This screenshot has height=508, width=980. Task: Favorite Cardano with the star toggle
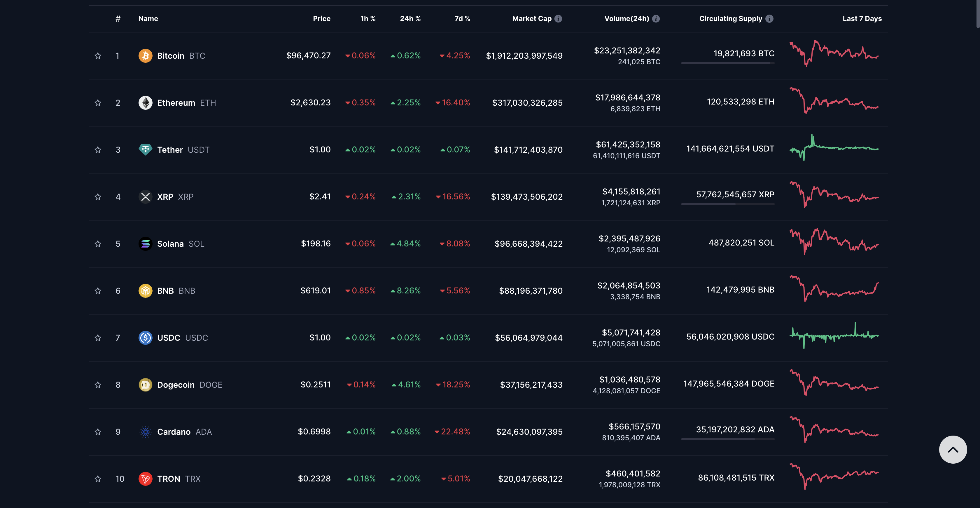click(x=98, y=432)
